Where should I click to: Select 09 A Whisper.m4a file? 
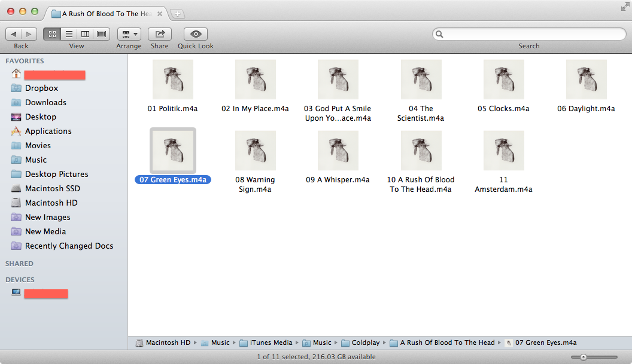pyautogui.click(x=338, y=151)
